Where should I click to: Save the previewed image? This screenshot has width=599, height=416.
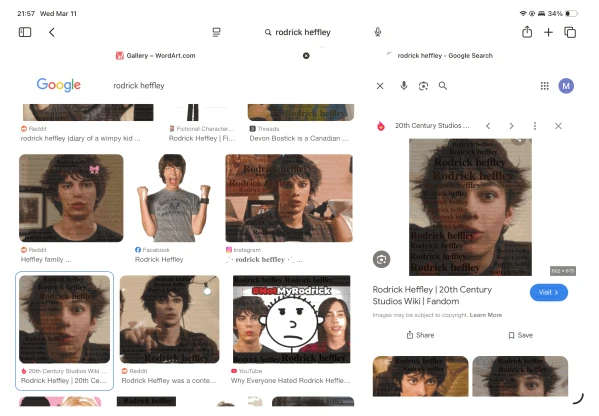pos(520,335)
